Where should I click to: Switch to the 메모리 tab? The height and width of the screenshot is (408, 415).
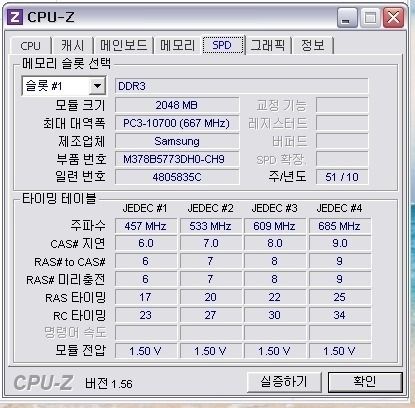177,46
